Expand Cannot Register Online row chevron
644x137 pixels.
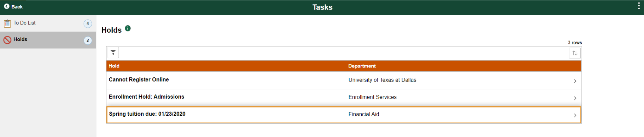tap(575, 81)
